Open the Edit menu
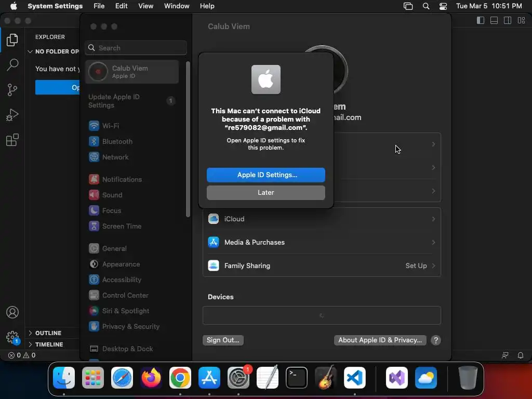 121,6
